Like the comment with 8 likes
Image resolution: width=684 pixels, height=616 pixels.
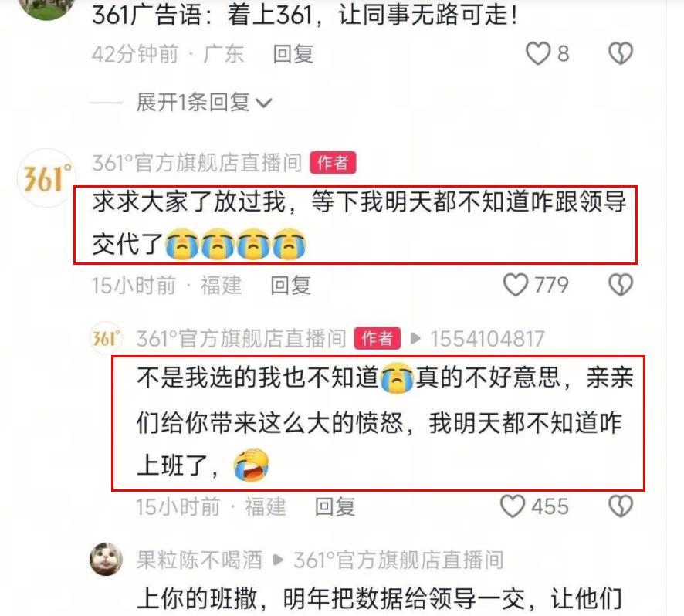click(x=538, y=54)
